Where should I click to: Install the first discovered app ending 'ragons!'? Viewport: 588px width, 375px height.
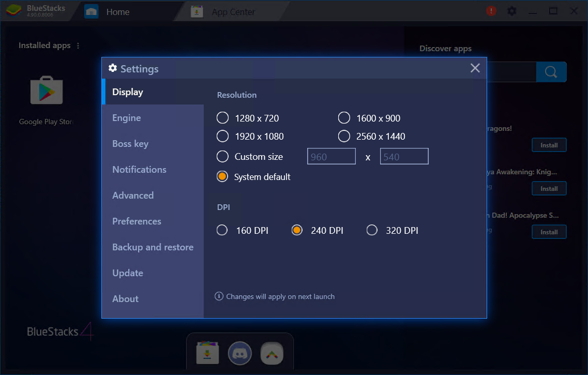549,145
